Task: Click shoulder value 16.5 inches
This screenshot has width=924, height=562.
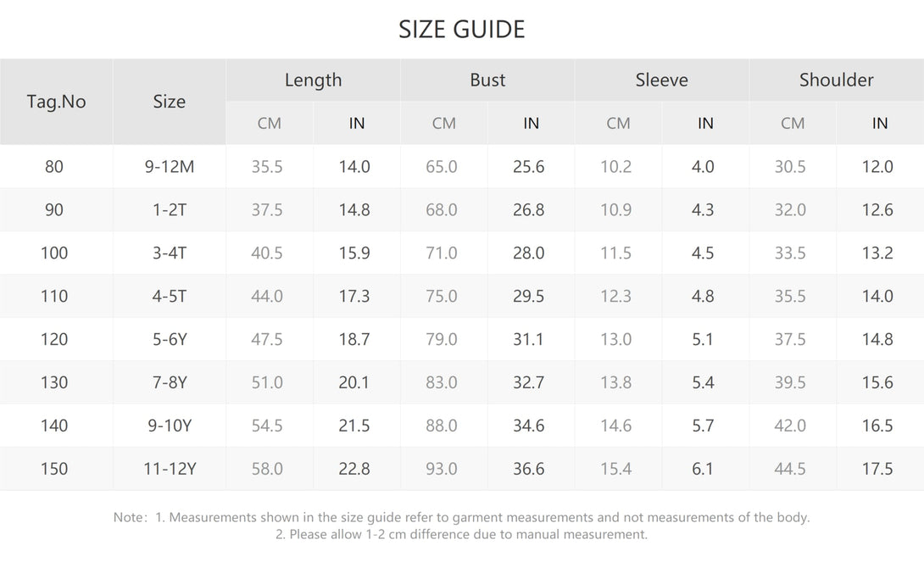Action: point(877,426)
